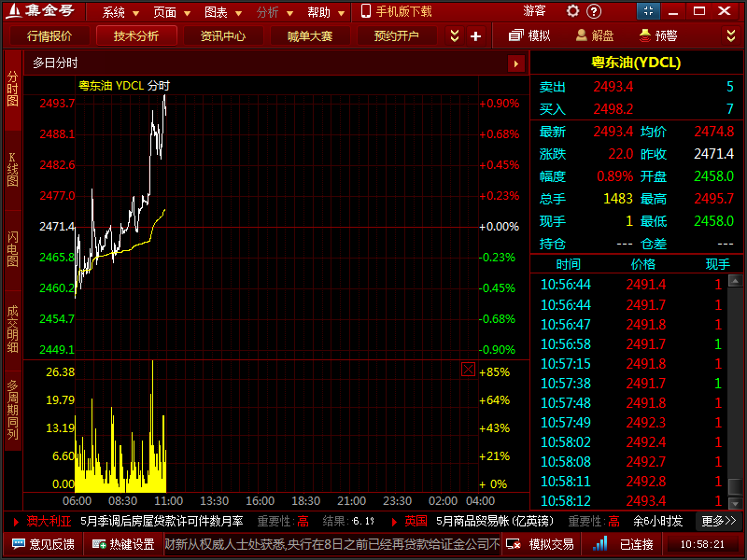Select the 成交明细 side tab
This screenshot has width=747, height=560.
pyautogui.click(x=13, y=329)
